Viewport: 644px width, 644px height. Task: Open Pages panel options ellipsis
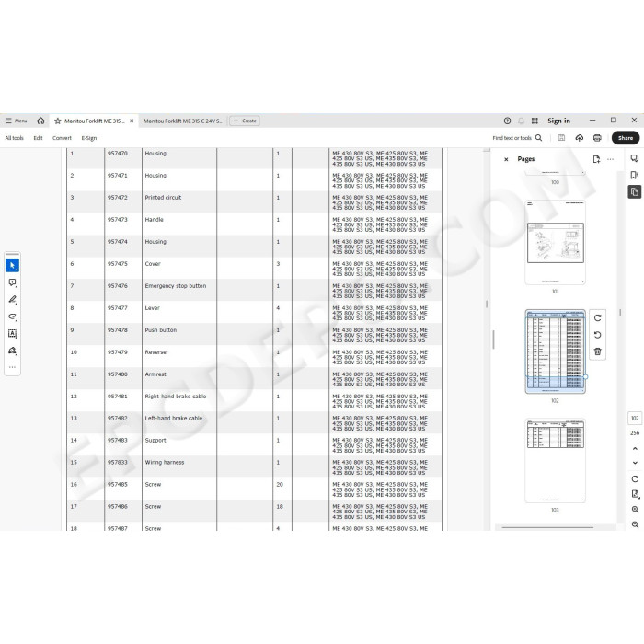pyautogui.click(x=610, y=159)
